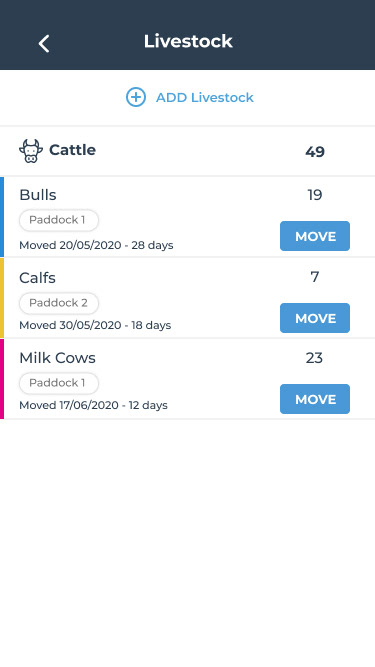The image size is (375, 667).
Task: Move the Bulls group
Action: point(315,236)
